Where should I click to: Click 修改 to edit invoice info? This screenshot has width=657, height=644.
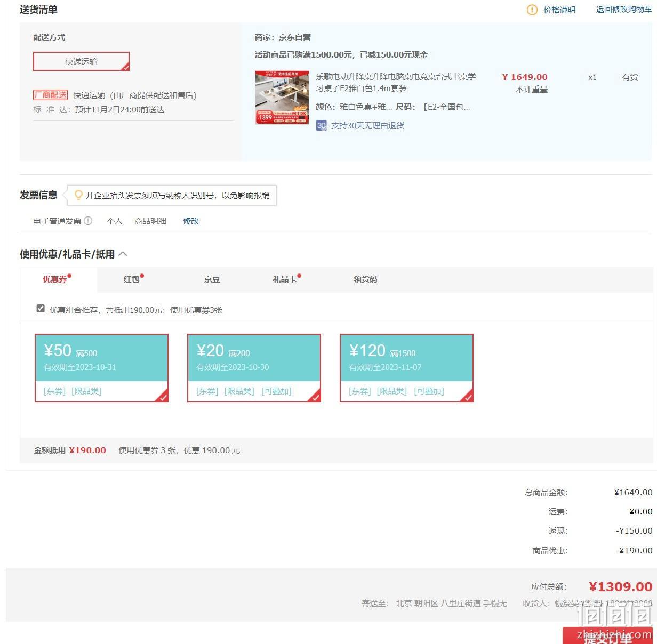point(191,221)
